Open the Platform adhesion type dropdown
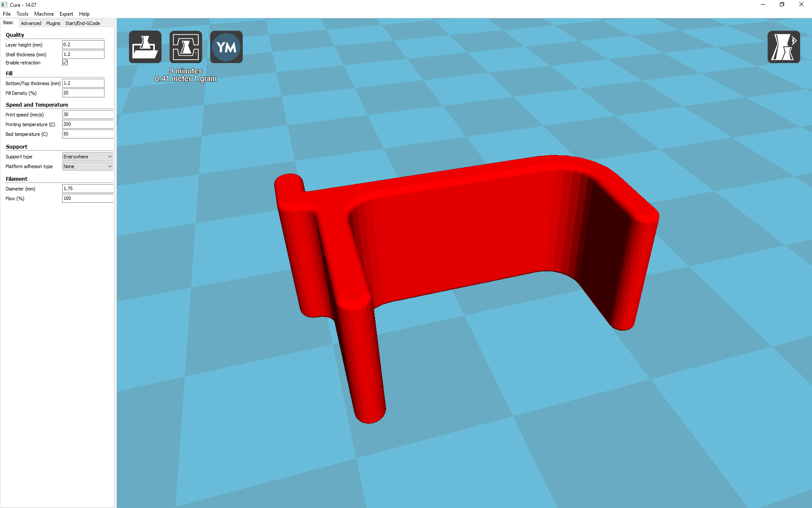Screen dimensions: 812x508 88,166
